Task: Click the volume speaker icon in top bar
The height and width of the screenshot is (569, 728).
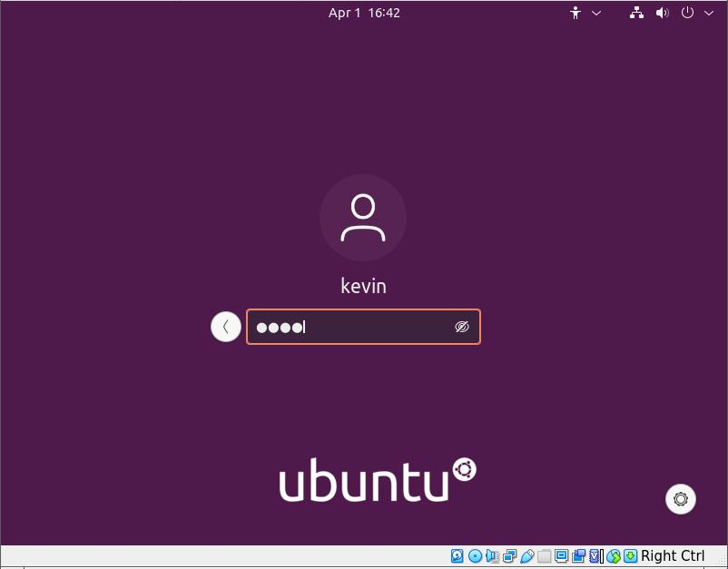Action: (663, 13)
